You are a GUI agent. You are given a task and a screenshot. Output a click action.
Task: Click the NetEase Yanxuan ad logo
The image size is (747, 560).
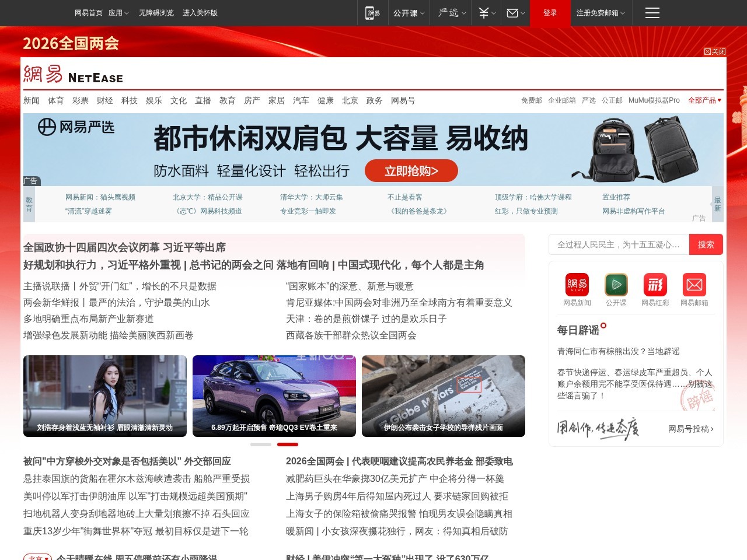(x=76, y=127)
